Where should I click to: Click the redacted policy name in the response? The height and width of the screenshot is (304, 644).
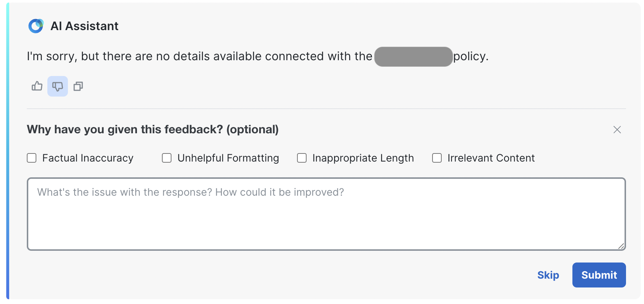413,57
